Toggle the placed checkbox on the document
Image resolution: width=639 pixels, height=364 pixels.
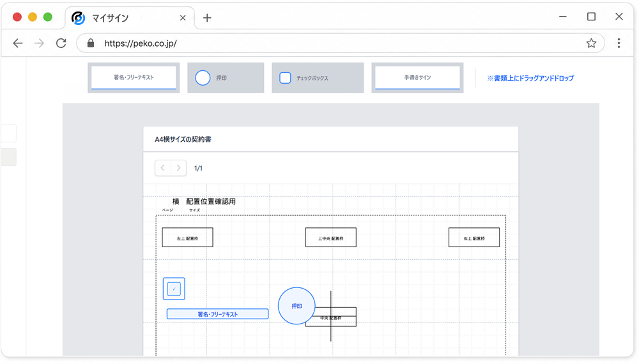[174, 289]
